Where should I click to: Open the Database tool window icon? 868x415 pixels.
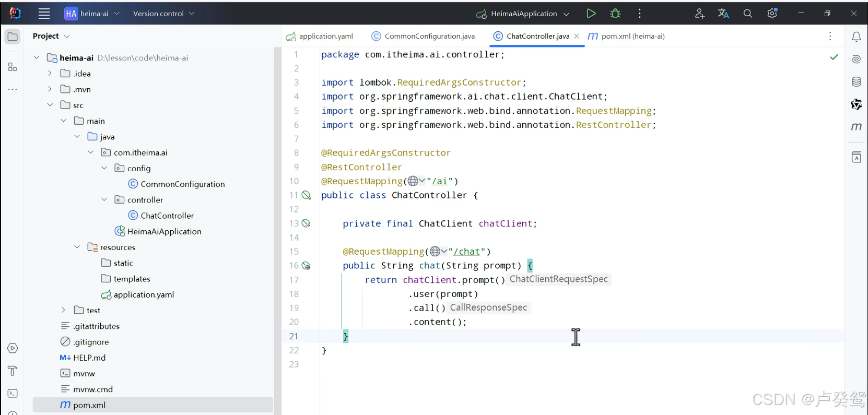click(x=857, y=81)
